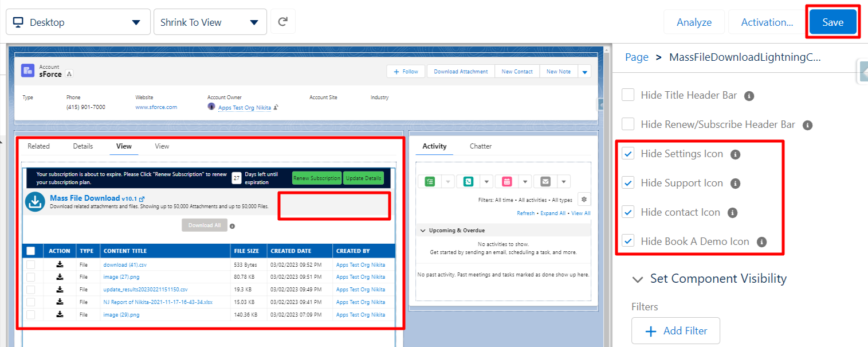Open dropdown arrow beside Email icon

click(563, 181)
